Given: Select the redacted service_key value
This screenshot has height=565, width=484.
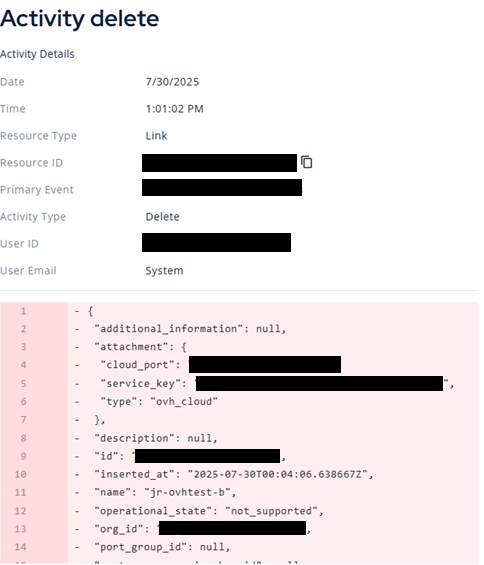Looking at the screenshot, I should click(319, 383).
